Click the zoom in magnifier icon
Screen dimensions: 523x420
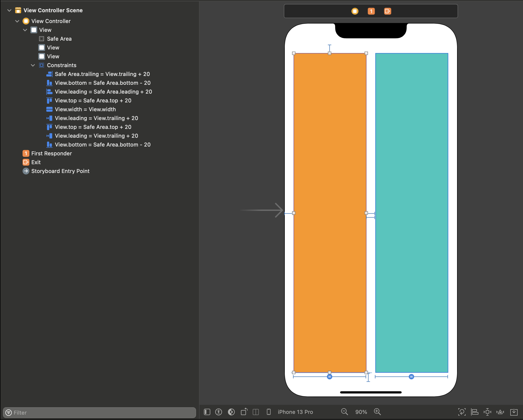pyautogui.click(x=377, y=412)
